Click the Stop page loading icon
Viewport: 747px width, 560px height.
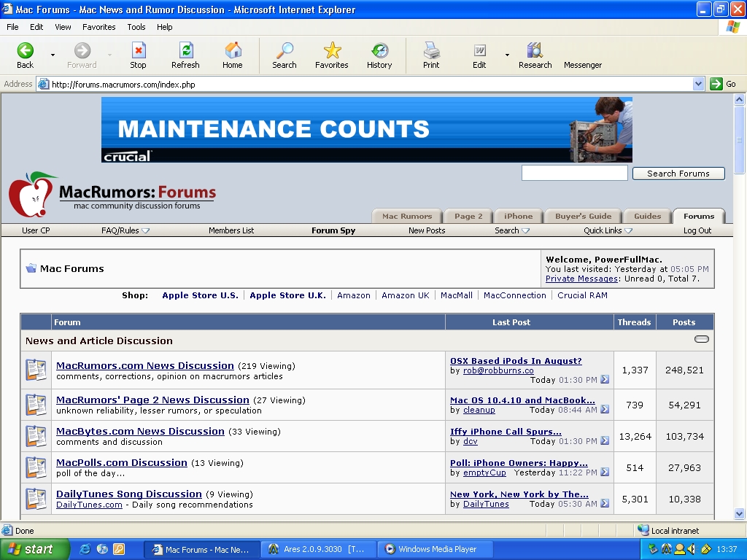coord(138,50)
